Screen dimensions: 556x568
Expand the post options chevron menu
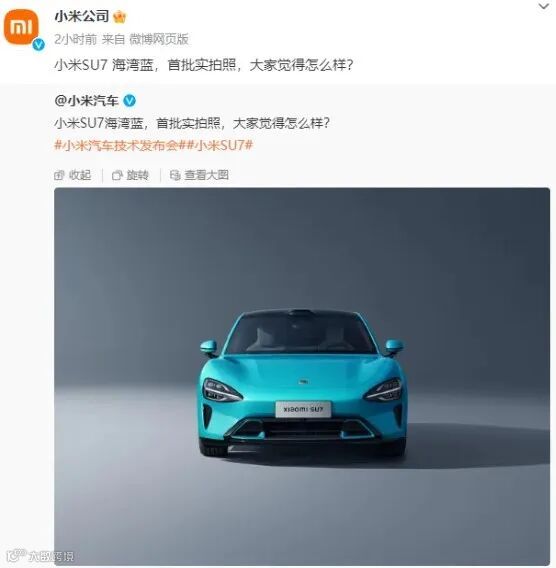pyautogui.click(x=544, y=7)
